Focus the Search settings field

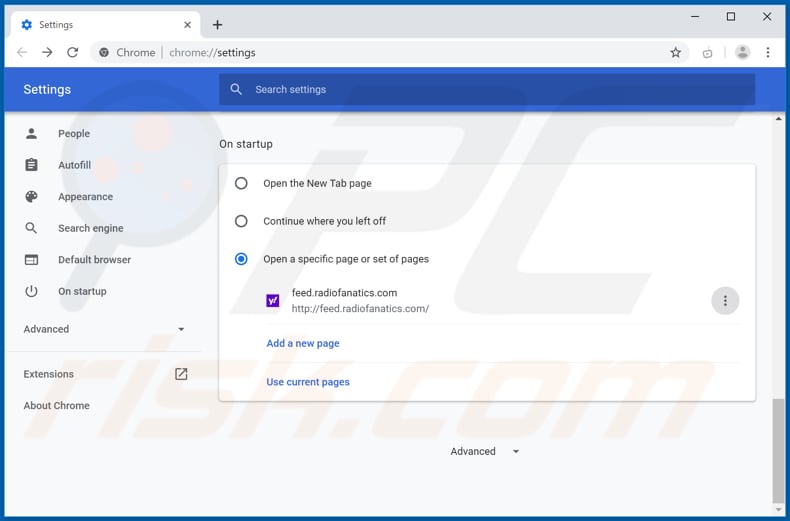487,89
